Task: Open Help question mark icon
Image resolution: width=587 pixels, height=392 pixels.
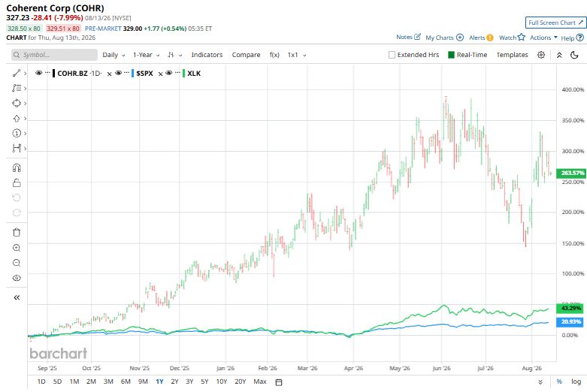Action: coord(580,38)
